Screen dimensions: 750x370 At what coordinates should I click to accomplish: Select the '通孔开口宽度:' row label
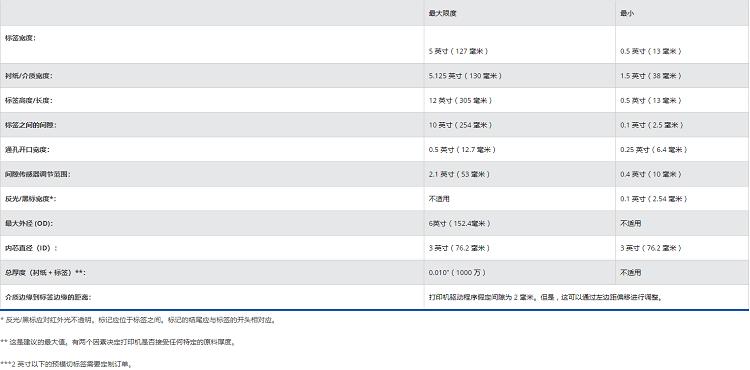pos(27,150)
